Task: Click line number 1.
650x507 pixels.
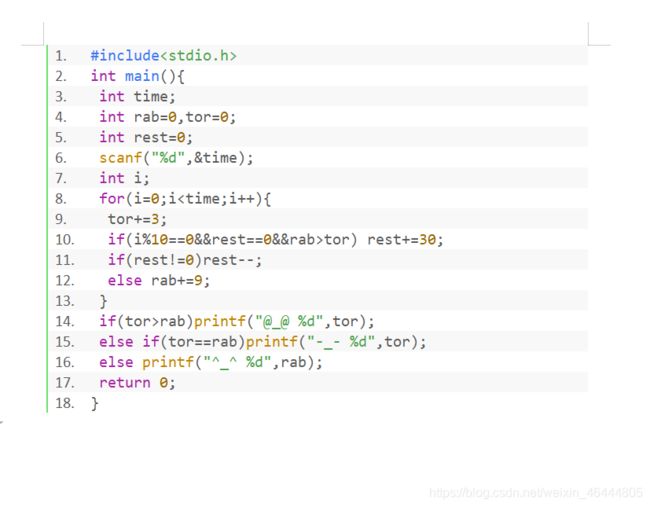Action: 61,56
